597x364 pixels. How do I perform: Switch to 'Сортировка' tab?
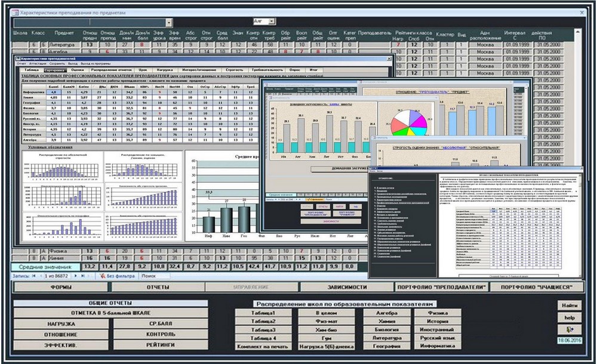pos(55,70)
